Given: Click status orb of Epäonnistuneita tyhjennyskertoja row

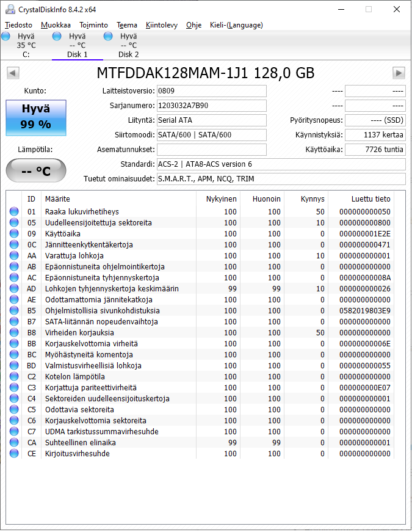Looking at the screenshot, I should pos(14,277).
